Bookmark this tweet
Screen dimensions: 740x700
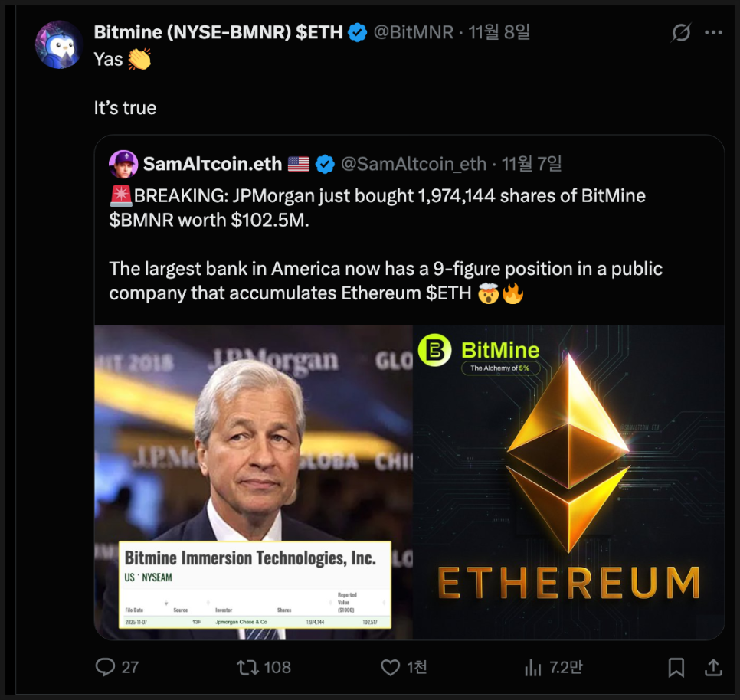pos(676,667)
